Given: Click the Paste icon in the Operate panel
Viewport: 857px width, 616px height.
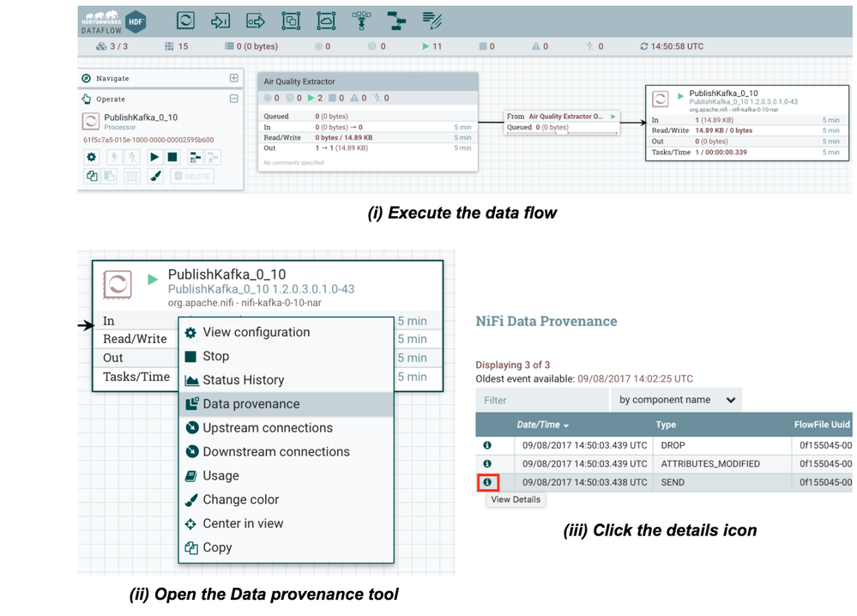Looking at the screenshot, I should 109,176.
